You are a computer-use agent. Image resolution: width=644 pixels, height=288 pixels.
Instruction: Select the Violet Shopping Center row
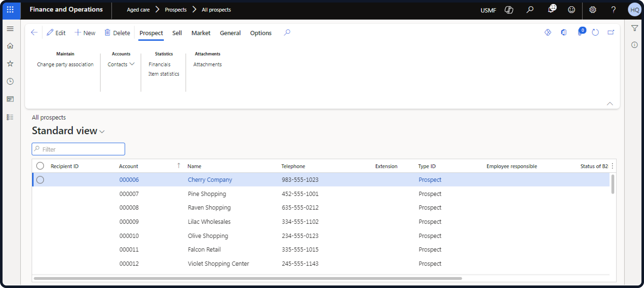321,264
